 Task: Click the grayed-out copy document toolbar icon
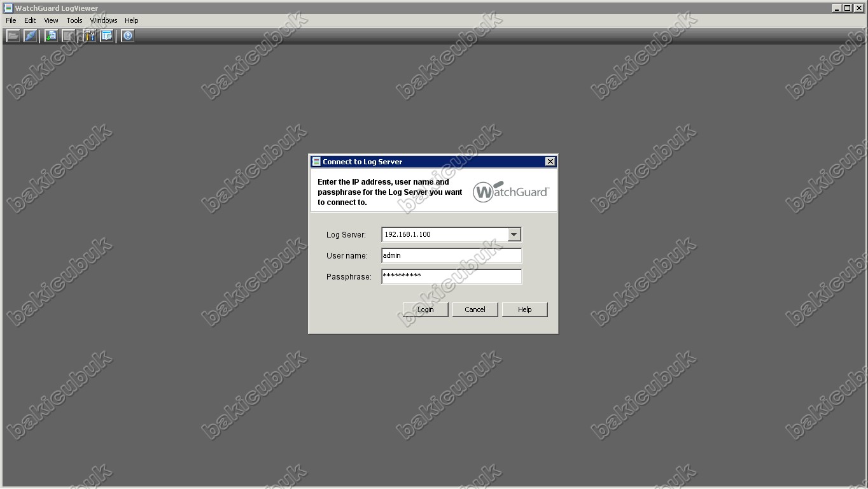click(68, 36)
